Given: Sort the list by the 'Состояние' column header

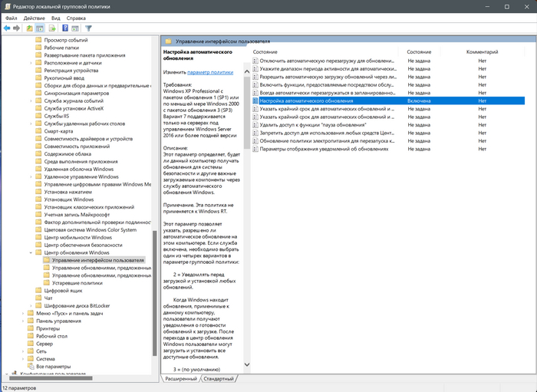Looking at the screenshot, I should click(419, 51).
